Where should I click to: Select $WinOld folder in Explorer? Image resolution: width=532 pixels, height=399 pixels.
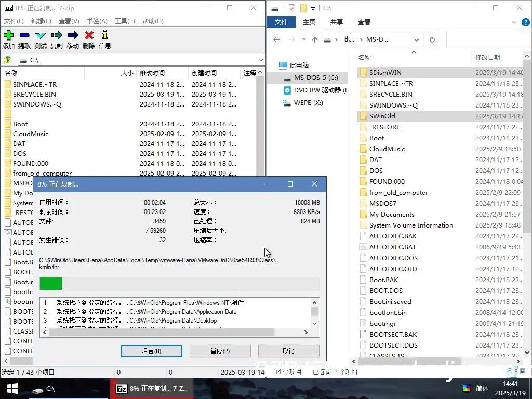click(440, 116)
